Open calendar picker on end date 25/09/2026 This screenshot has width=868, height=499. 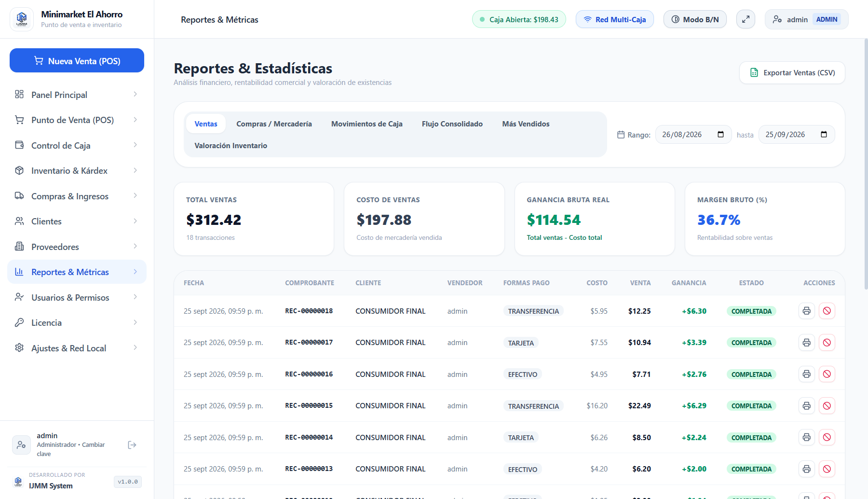click(824, 135)
